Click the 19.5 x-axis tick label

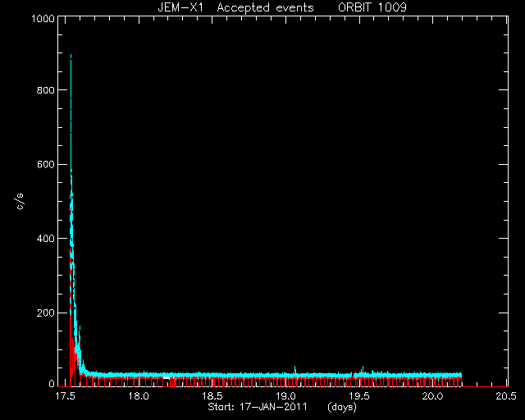click(x=359, y=396)
